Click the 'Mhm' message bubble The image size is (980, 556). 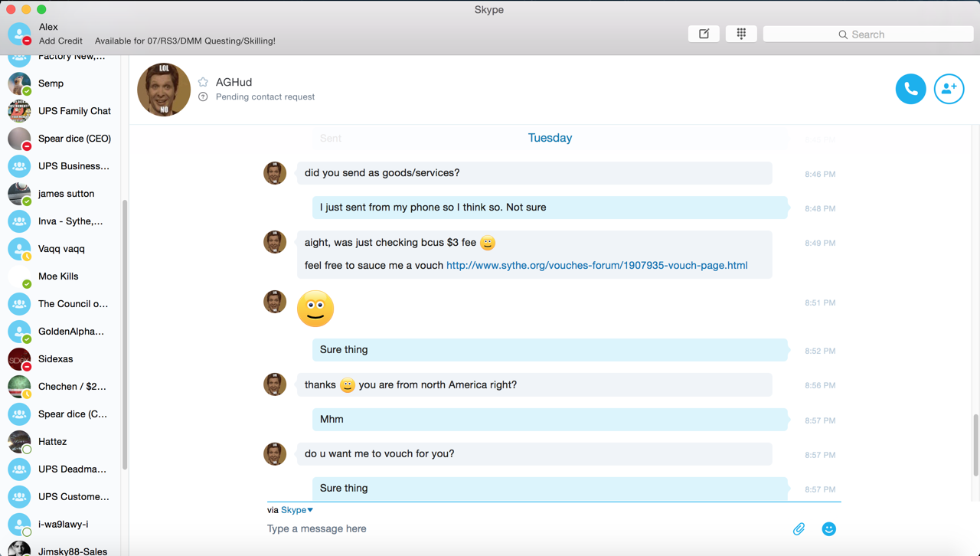click(550, 420)
